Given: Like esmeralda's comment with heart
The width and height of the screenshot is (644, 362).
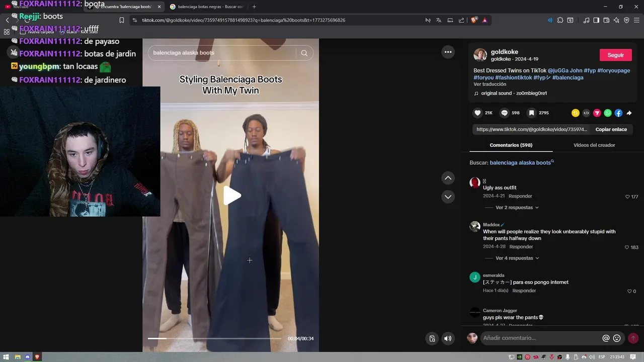Looking at the screenshot, I should 629,291.
